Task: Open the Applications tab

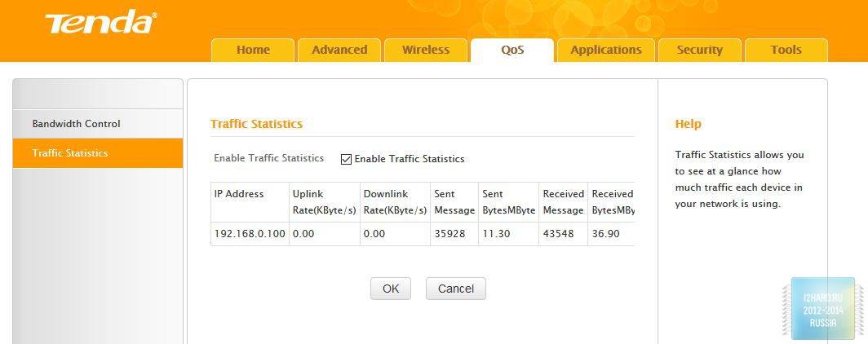Action: 605,50
